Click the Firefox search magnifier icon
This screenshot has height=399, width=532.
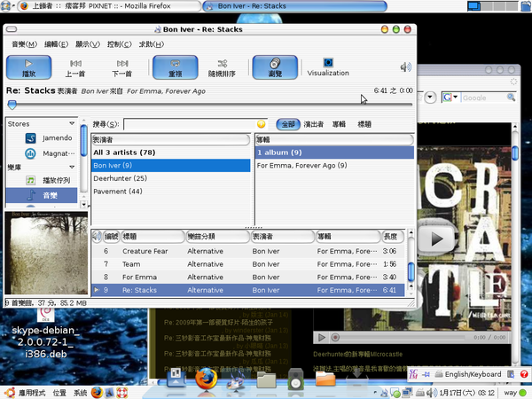click(x=511, y=98)
